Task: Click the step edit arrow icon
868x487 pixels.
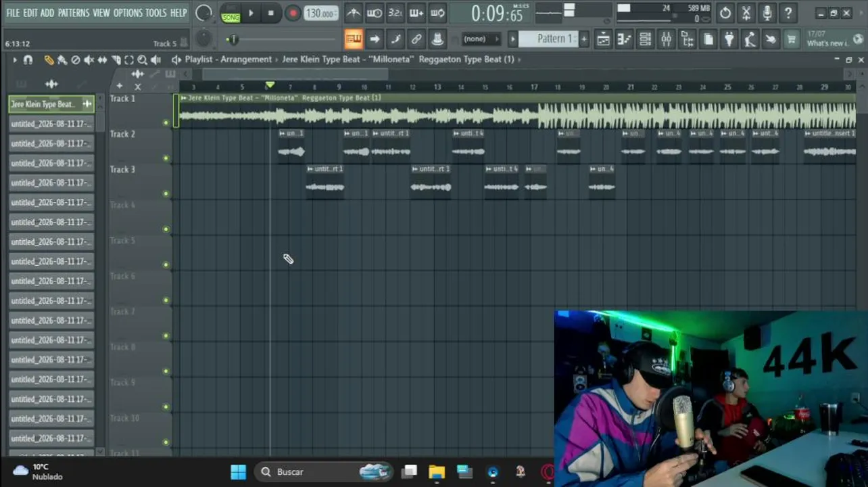Action: pyautogui.click(x=375, y=39)
